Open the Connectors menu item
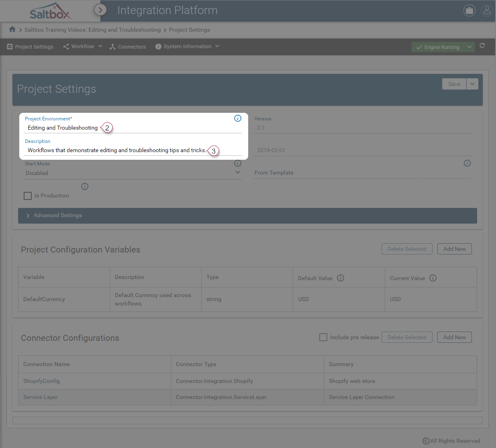 [x=128, y=47]
